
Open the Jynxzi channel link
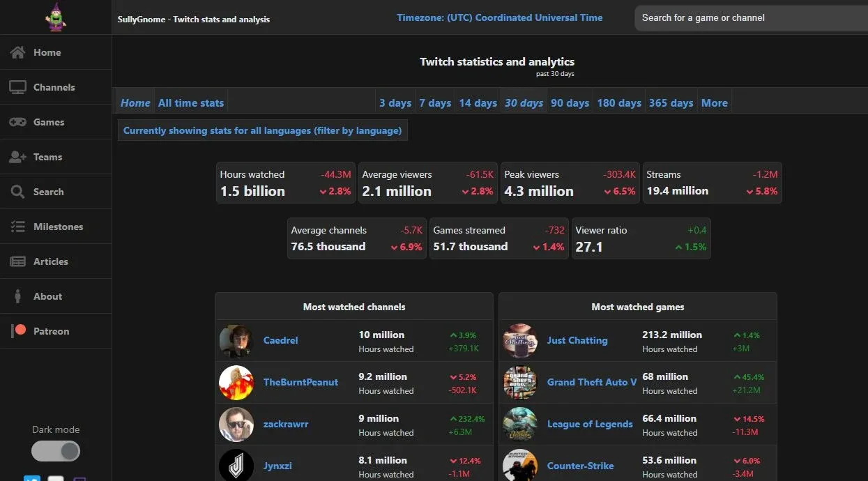277,466
